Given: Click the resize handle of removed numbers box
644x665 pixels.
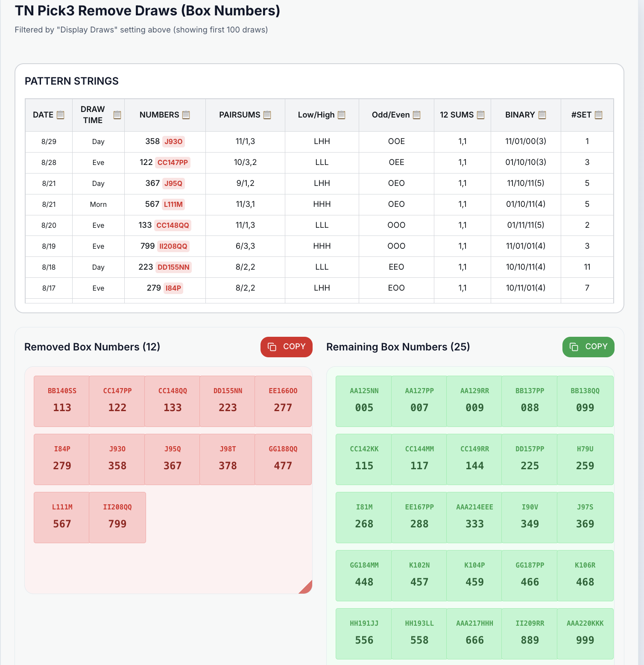Looking at the screenshot, I should (x=306, y=588).
